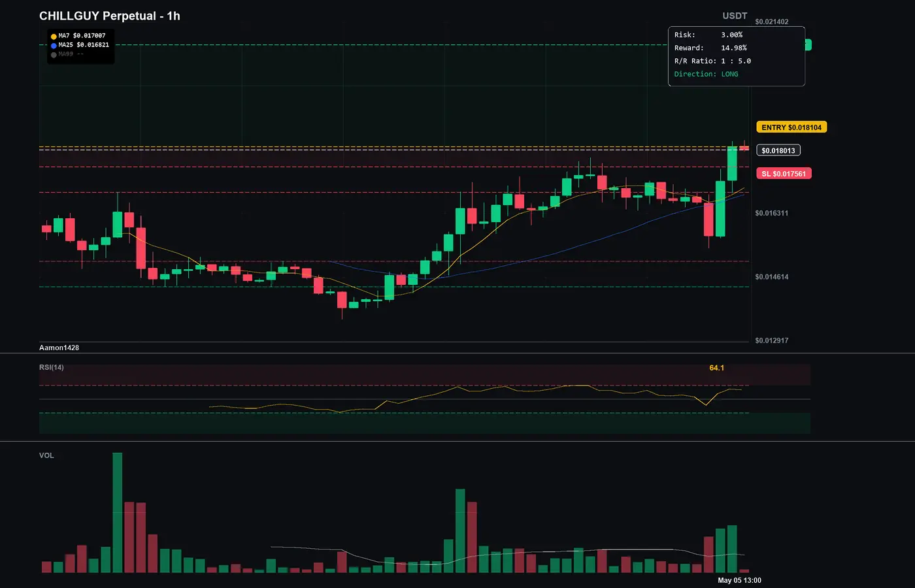Click the chart title CHILLGUY Perpetual - 1h

coord(110,16)
